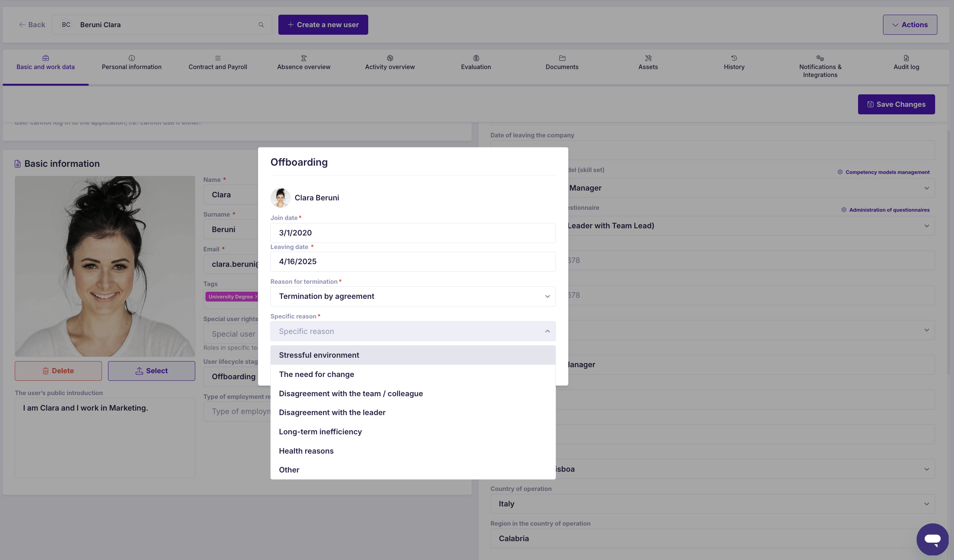Click Select to upload a photo
Screen dimensions: 954x560
point(151,371)
